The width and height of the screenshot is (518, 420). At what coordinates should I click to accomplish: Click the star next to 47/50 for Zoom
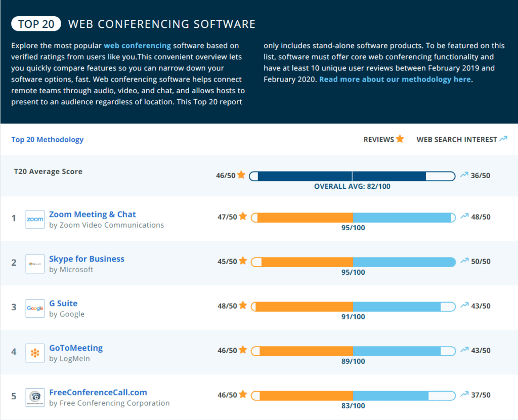243,216
